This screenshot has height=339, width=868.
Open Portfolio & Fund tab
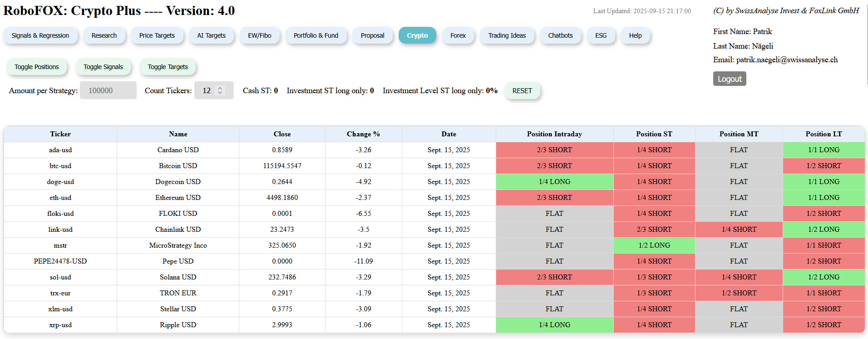click(316, 35)
